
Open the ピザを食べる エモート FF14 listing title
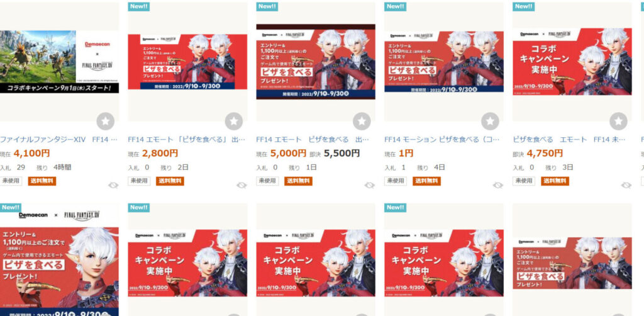[569, 139]
